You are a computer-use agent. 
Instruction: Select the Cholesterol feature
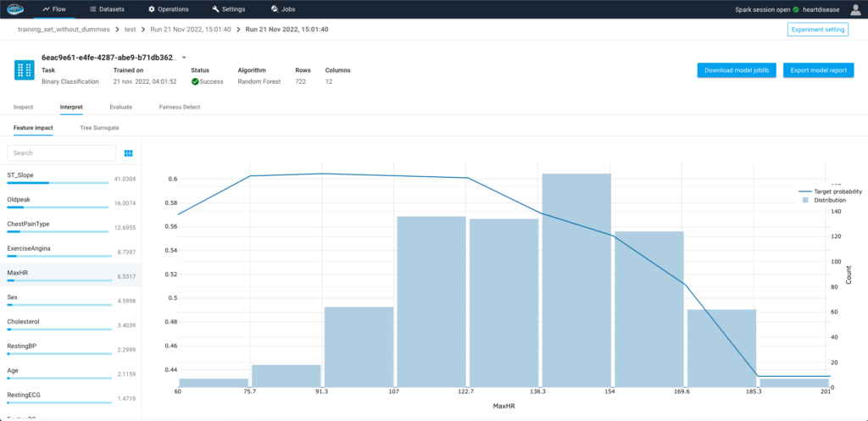coord(71,324)
